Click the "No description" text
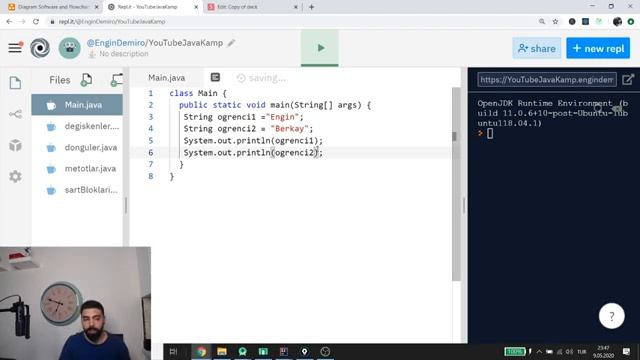This screenshot has height=360, width=640. click(124, 54)
